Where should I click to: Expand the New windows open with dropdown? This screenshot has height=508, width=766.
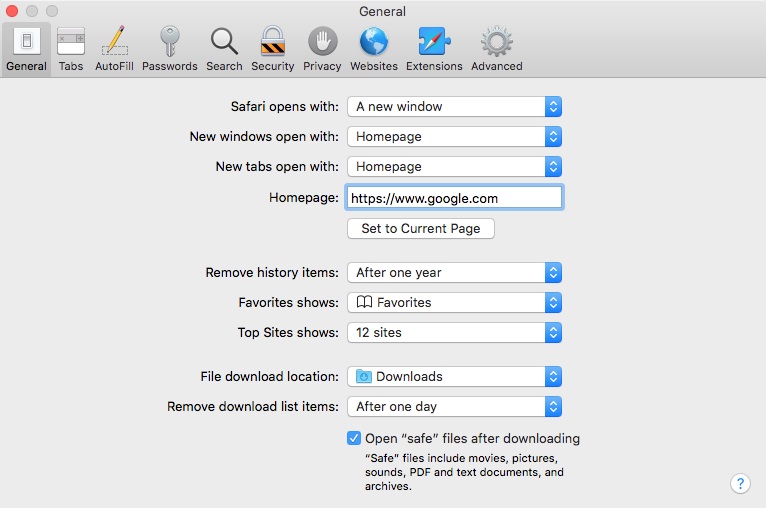[454, 136]
